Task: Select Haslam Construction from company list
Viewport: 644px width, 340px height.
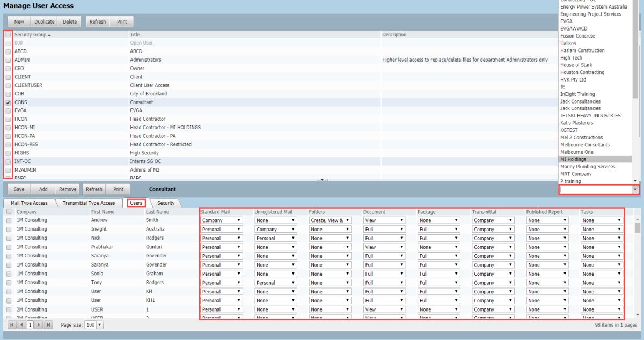Action: click(x=596, y=50)
